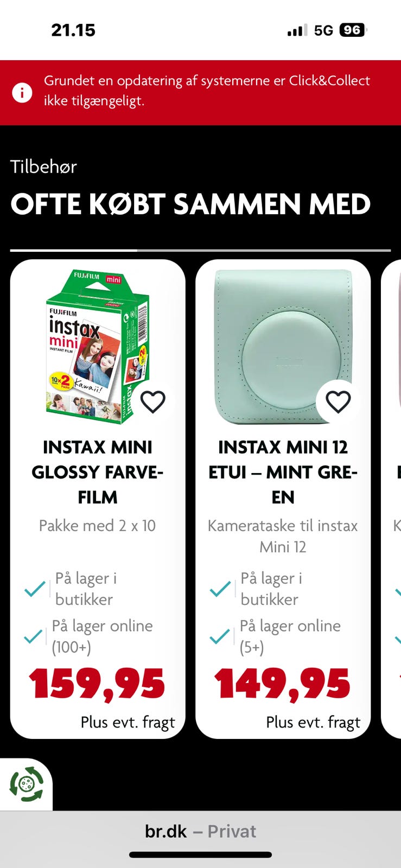Tap 'På lager online (5+)' stock status
Image resolution: width=401 pixels, height=868 pixels.
point(290,636)
